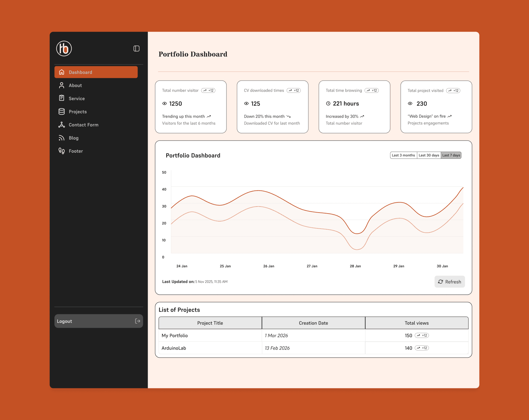Open the +12 trend badge for My Portfolio
The height and width of the screenshot is (420, 529).
(422, 335)
